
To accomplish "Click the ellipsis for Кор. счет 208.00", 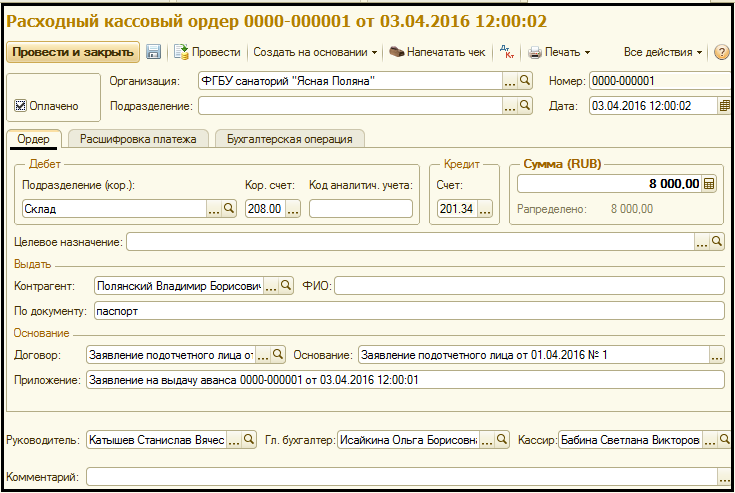I will pyautogui.click(x=293, y=209).
